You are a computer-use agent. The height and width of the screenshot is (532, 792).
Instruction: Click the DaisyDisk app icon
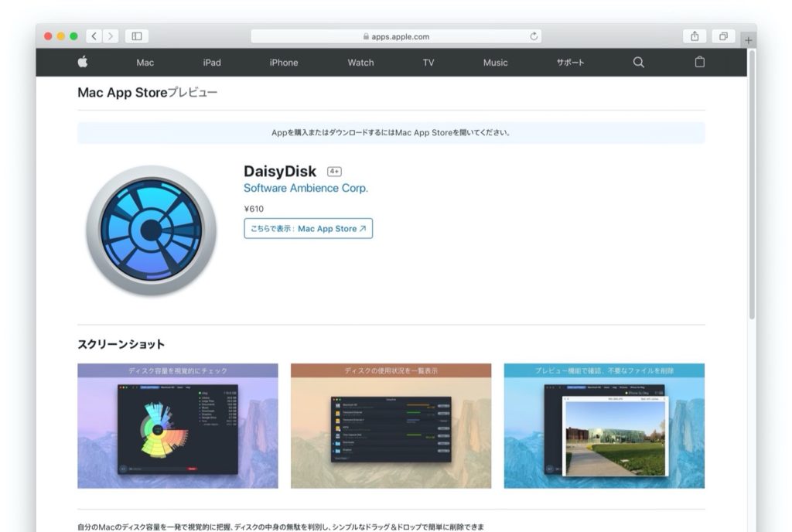(151, 230)
